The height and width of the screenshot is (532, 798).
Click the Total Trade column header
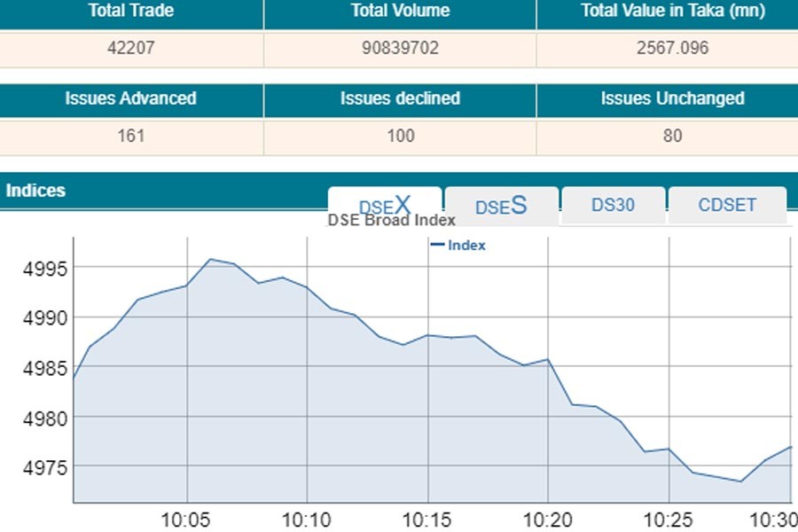pyautogui.click(x=131, y=12)
